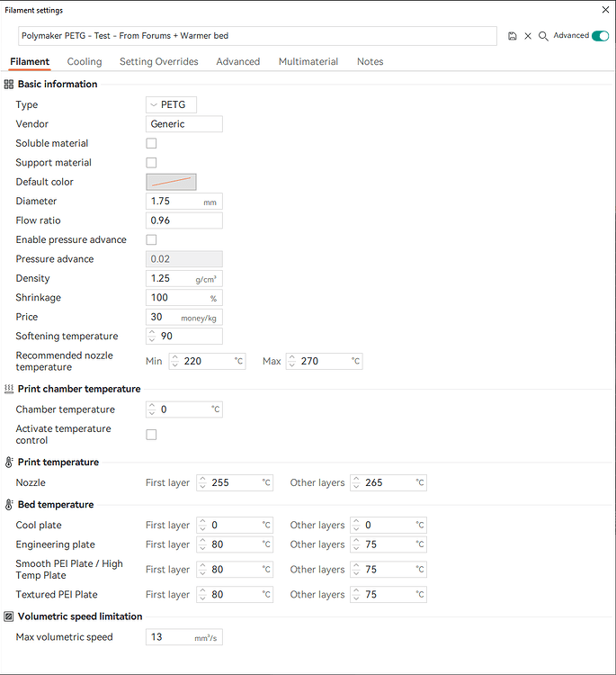Click the Recommended nozzle temperature label

pyautogui.click(x=64, y=361)
